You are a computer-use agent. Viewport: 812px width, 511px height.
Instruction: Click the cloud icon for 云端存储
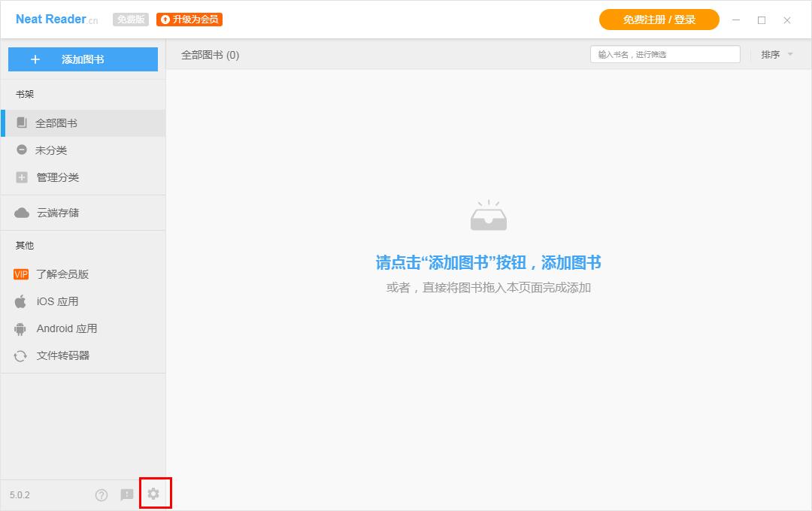(22, 212)
